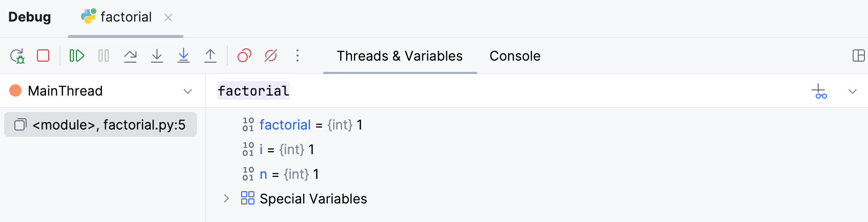Step out of current function
This screenshot has width=868, height=222.
210,55
